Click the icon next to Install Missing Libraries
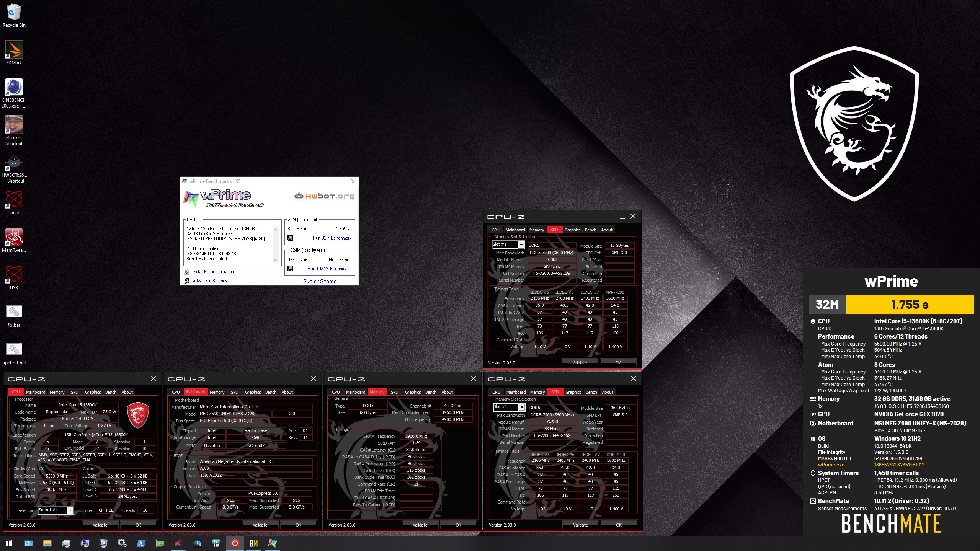 pyautogui.click(x=186, y=272)
